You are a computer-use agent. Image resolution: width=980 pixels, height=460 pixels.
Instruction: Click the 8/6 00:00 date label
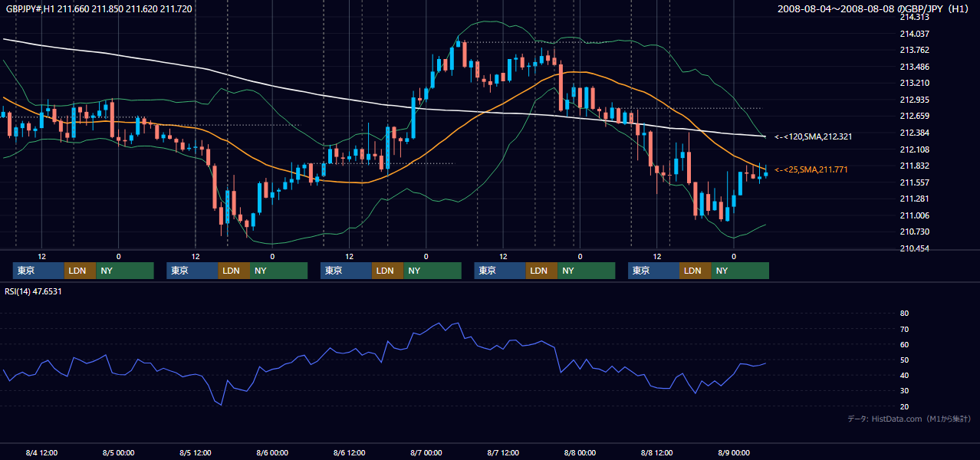[272, 452]
